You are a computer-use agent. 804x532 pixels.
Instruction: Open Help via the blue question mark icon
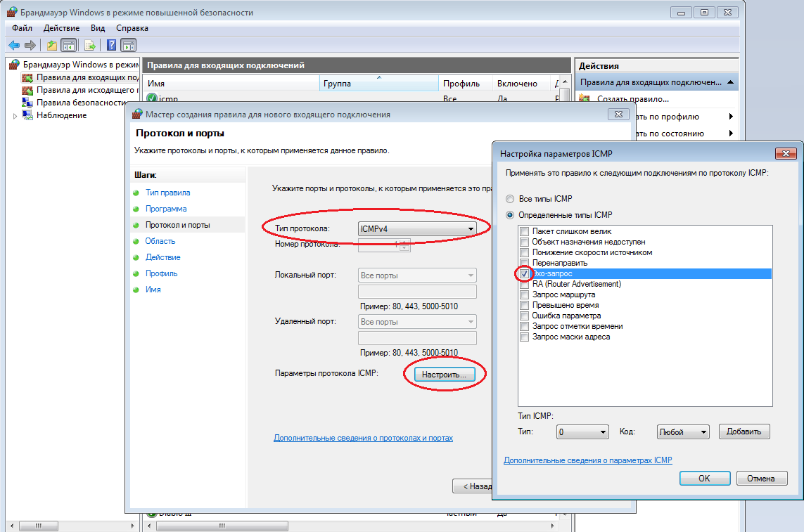tap(111, 46)
